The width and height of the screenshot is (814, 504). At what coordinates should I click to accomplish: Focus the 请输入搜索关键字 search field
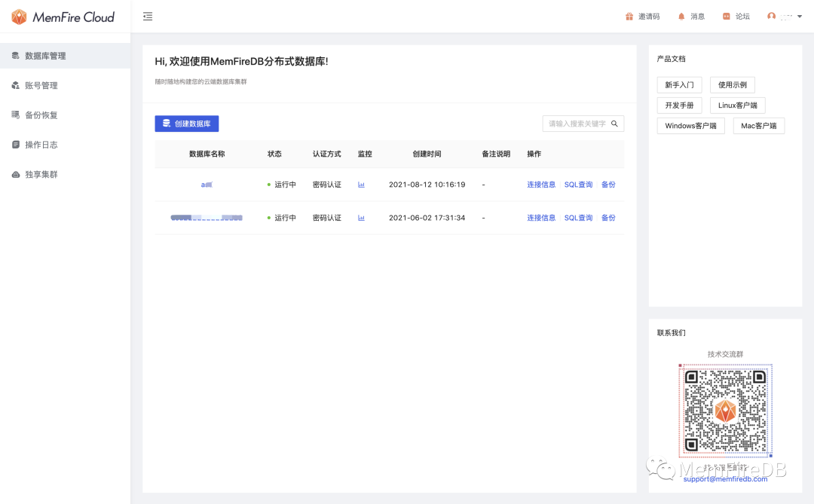577,124
